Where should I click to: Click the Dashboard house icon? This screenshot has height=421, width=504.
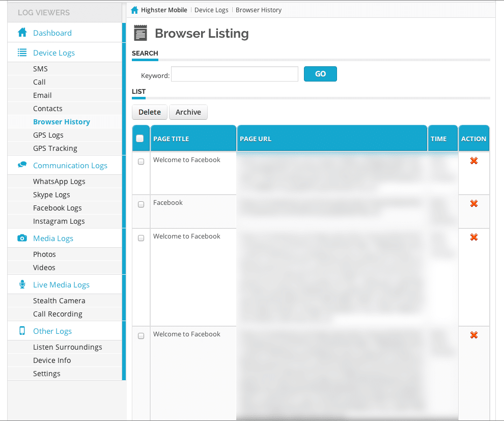tap(22, 33)
